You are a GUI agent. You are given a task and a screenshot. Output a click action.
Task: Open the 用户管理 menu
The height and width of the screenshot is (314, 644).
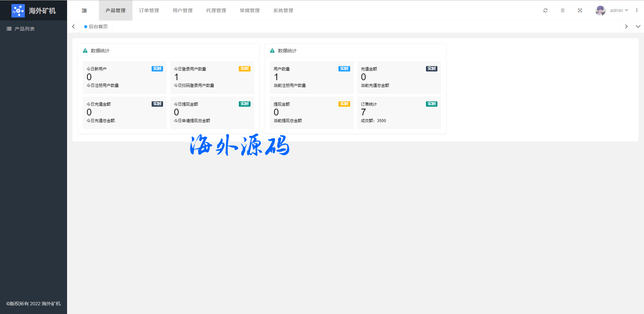click(x=183, y=11)
